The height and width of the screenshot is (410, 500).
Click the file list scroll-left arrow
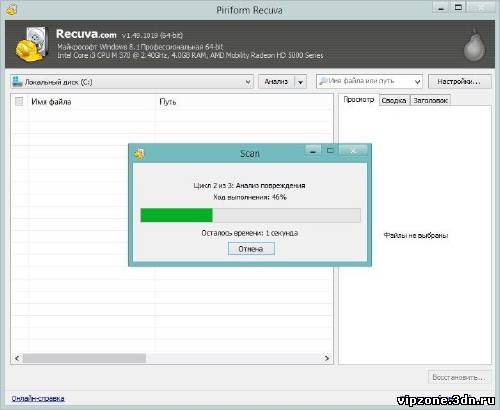(17, 358)
